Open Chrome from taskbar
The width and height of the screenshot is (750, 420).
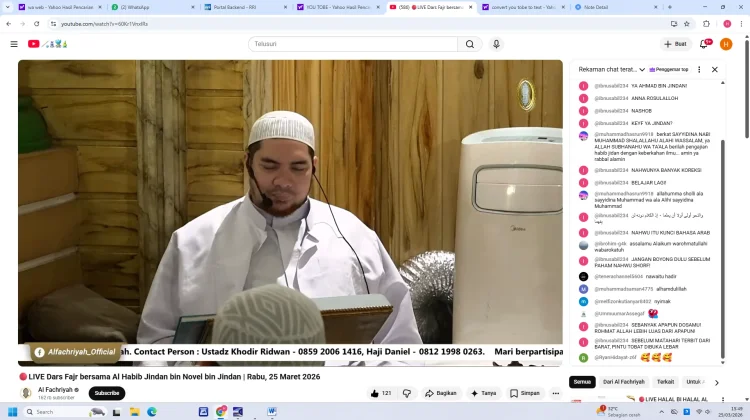[x=221, y=412]
